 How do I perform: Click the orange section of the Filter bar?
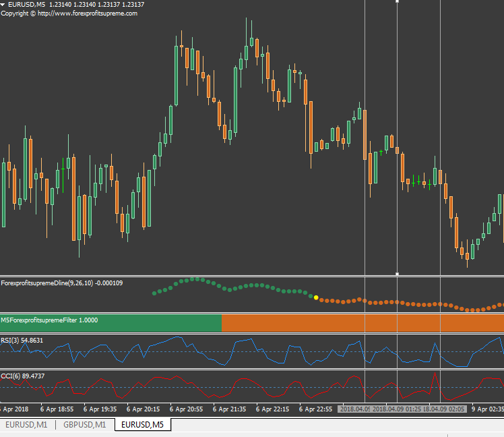[363, 323]
